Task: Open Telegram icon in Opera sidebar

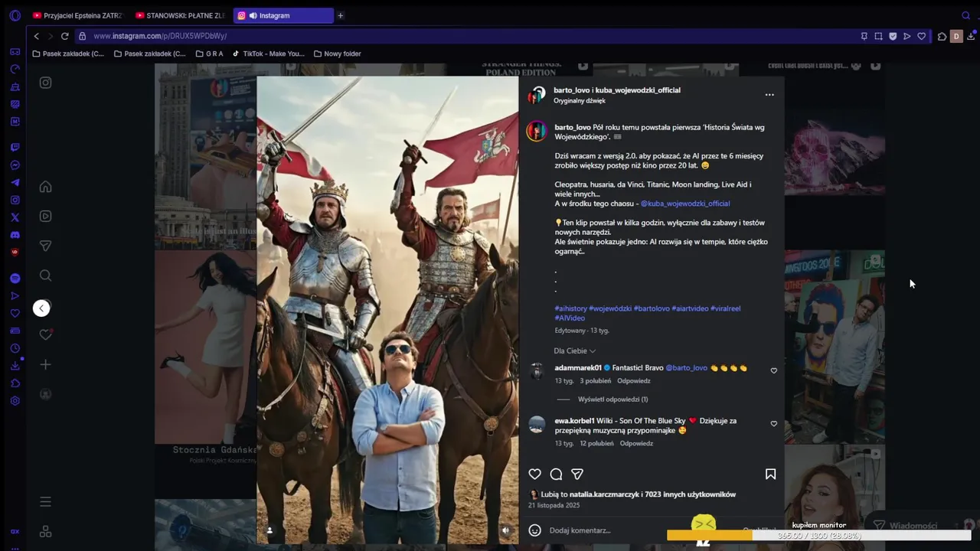Action: tap(15, 183)
